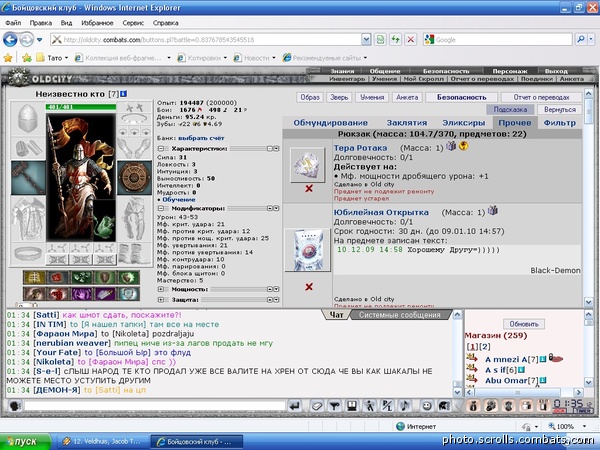The height and width of the screenshot is (450, 600).
Task: Activate the yellow skill icon in ability bar
Action: pos(34,278)
